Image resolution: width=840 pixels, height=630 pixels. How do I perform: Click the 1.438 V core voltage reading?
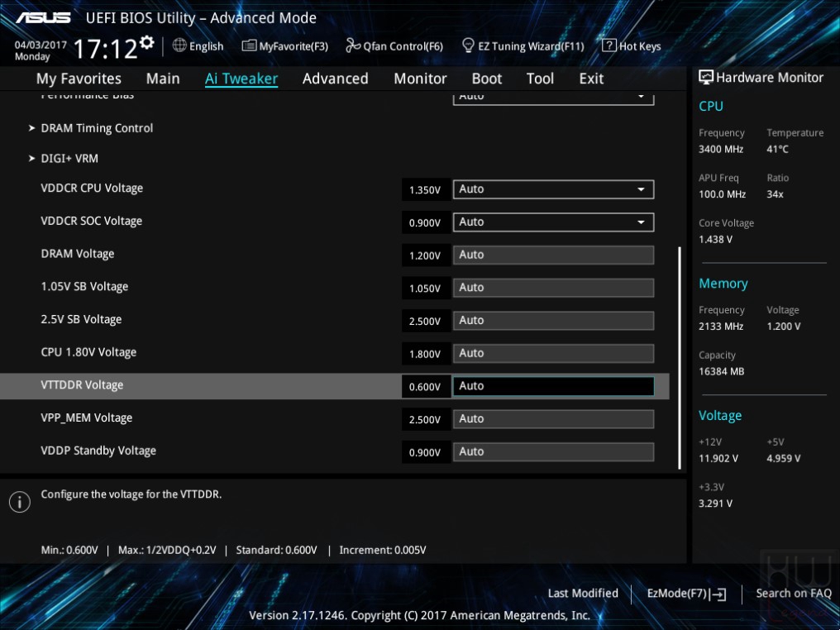pos(716,240)
